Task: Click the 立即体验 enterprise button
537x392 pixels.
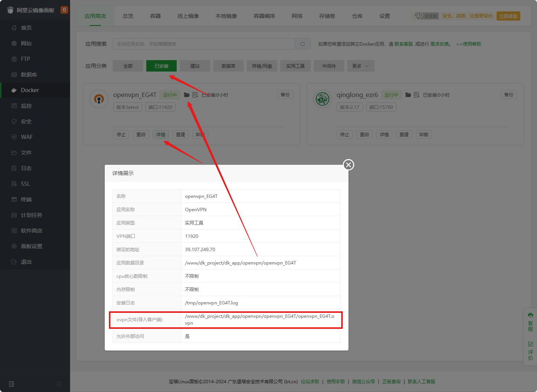Action: pyautogui.click(x=508, y=16)
